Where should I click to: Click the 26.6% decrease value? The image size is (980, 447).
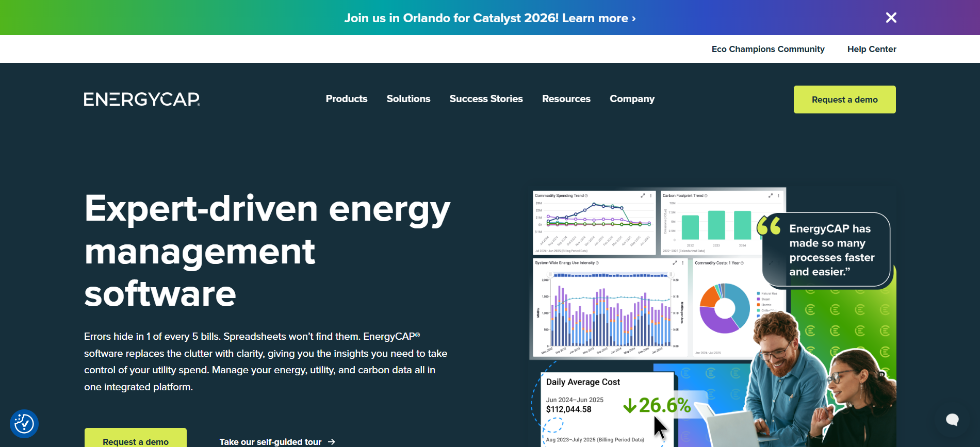[657, 405]
